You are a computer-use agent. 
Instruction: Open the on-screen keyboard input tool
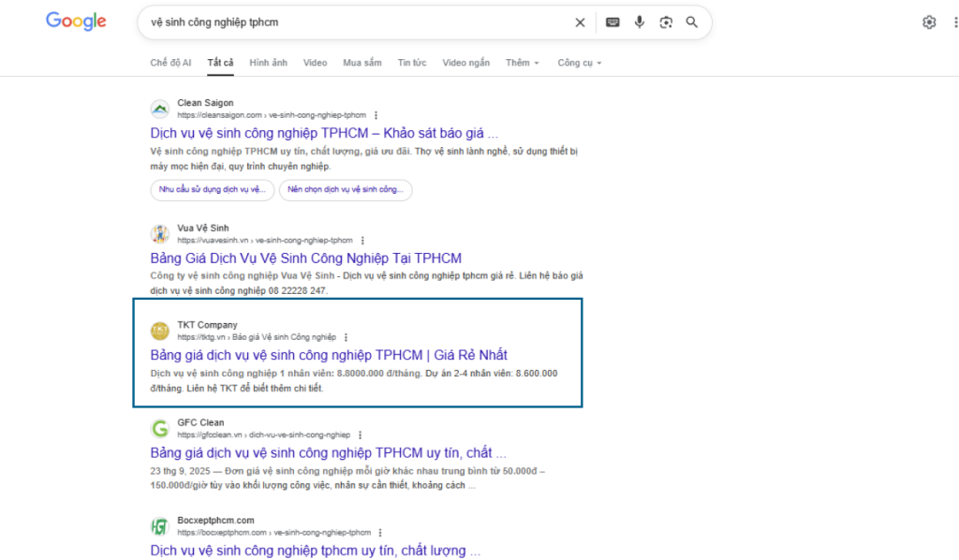[x=612, y=22]
